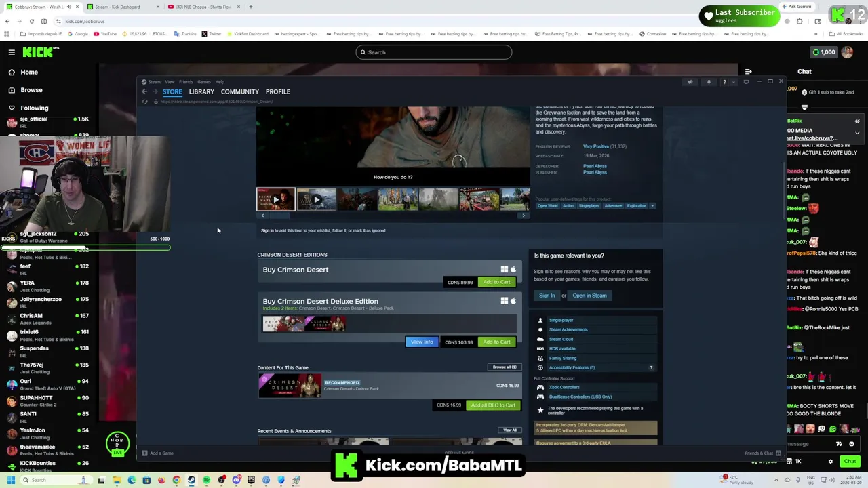Click Add a Game in Steam

click(157, 453)
